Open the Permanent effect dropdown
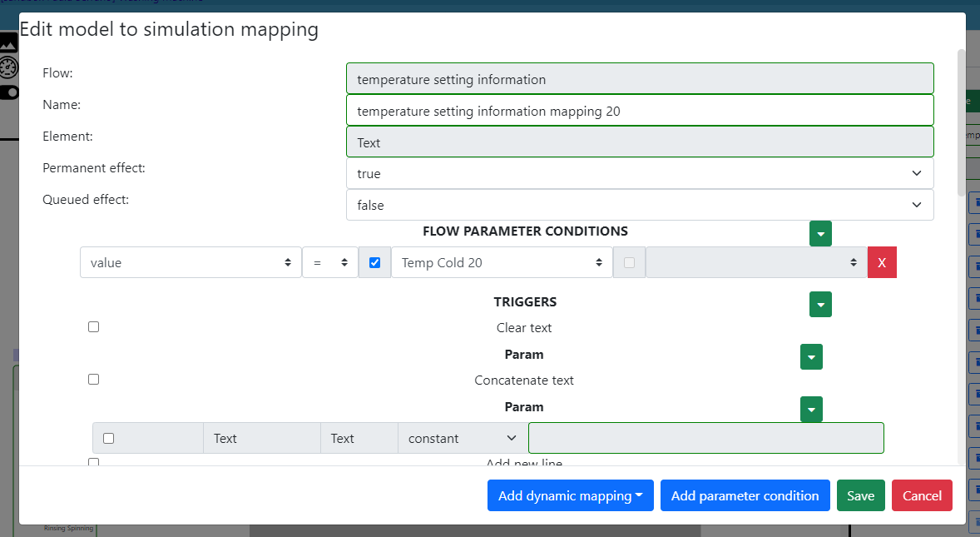The image size is (980, 537). (x=640, y=173)
